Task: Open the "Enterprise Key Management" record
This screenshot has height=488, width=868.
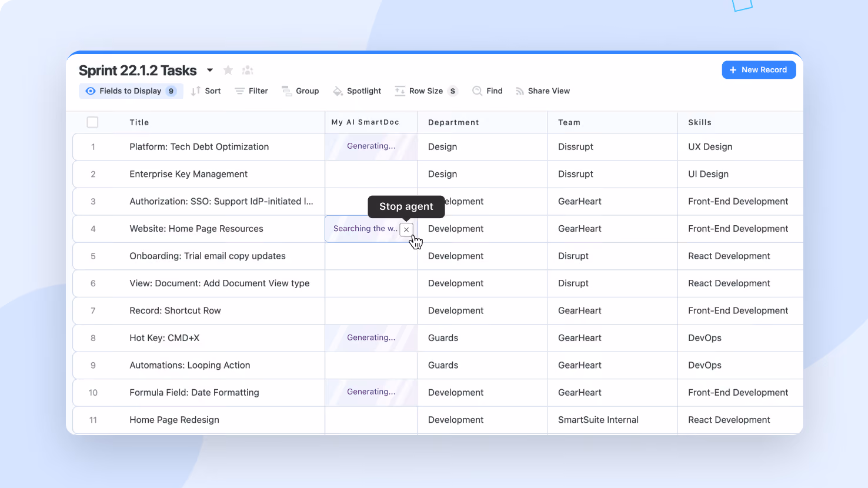Action: (189, 174)
